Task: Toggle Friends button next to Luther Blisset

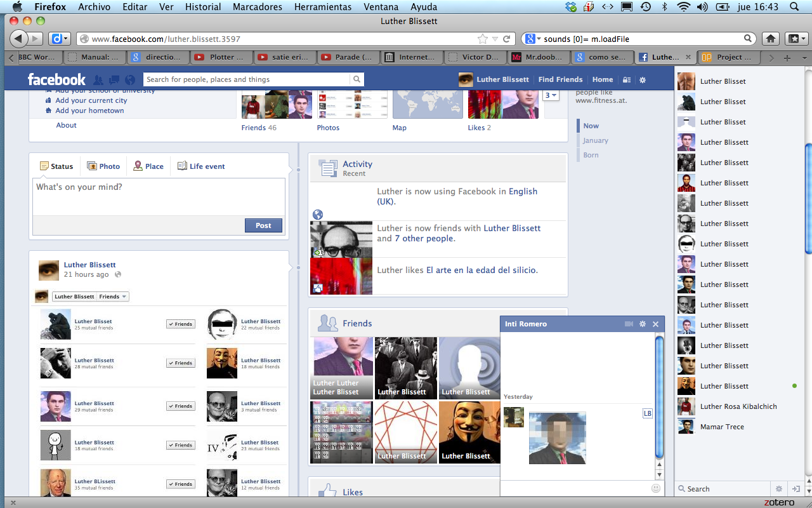Action: point(181,324)
